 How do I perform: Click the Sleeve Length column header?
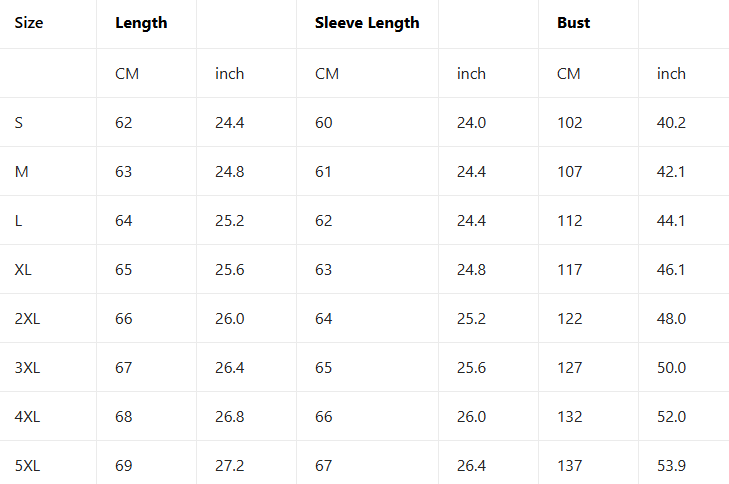point(367,23)
